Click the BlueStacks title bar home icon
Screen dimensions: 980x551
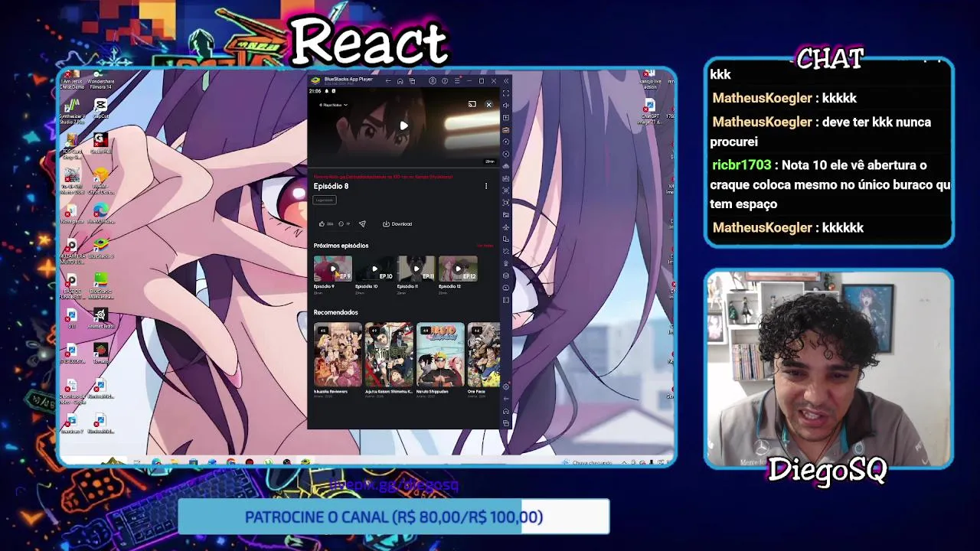(400, 81)
